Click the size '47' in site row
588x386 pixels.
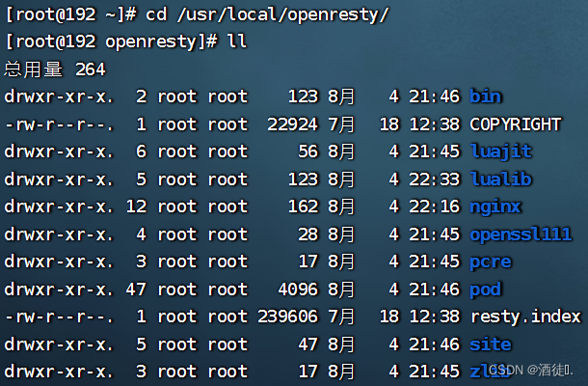point(307,345)
